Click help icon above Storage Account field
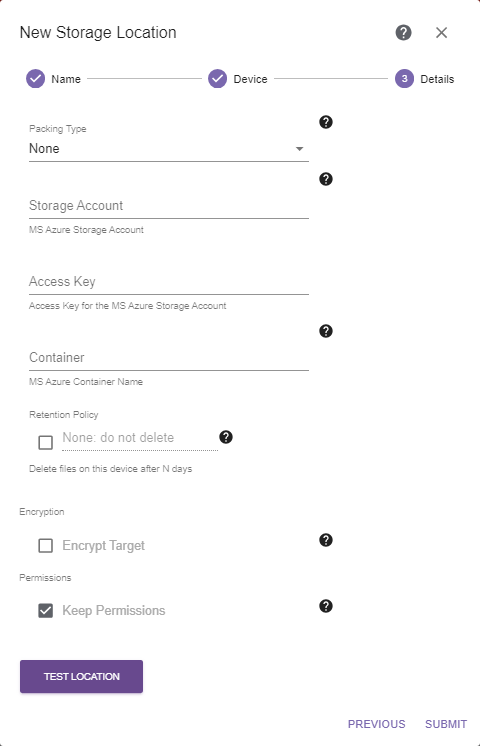 326,179
